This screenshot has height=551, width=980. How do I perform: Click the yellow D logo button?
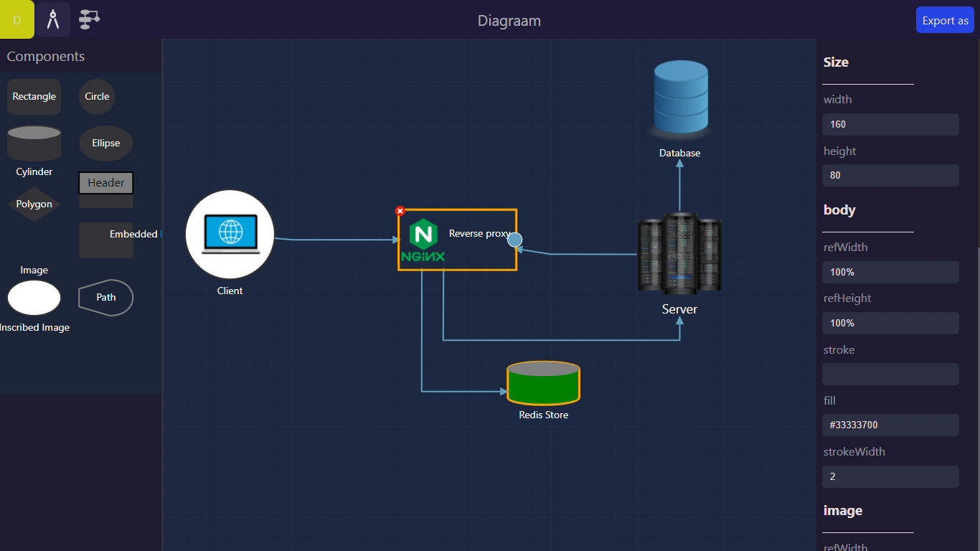coord(17,19)
